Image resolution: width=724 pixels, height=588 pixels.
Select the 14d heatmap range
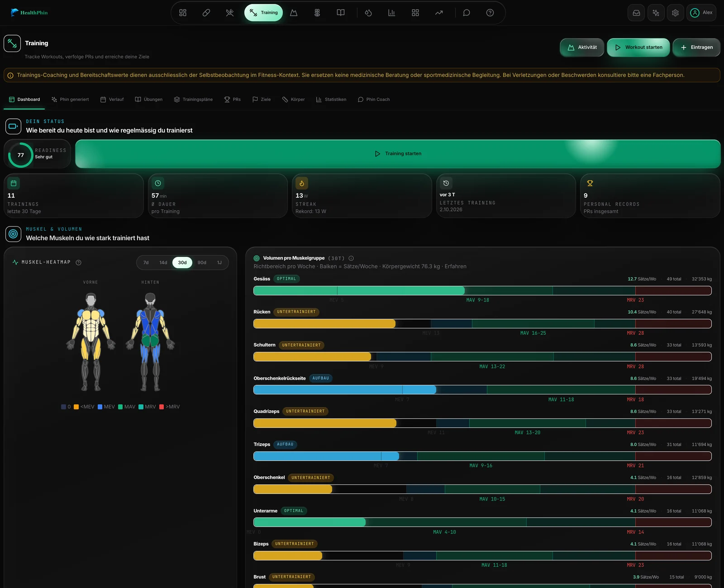[x=163, y=262]
